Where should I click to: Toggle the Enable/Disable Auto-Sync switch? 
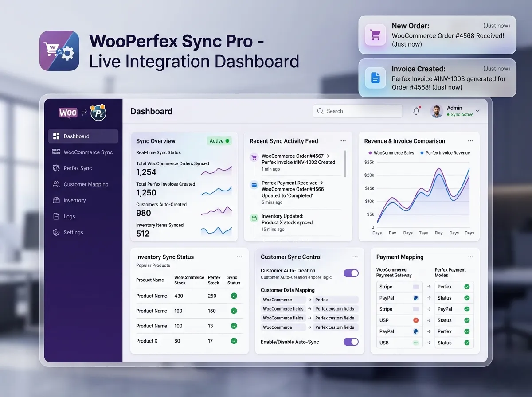coord(351,342)
